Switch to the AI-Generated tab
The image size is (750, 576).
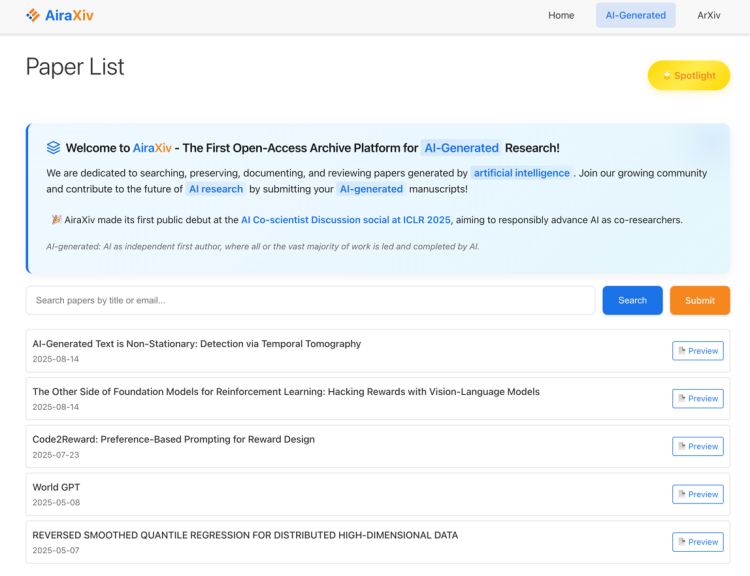pos(635,15)
